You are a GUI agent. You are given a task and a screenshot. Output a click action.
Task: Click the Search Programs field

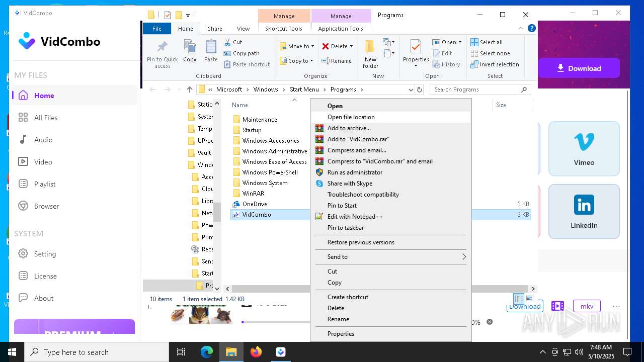point(480,89)
